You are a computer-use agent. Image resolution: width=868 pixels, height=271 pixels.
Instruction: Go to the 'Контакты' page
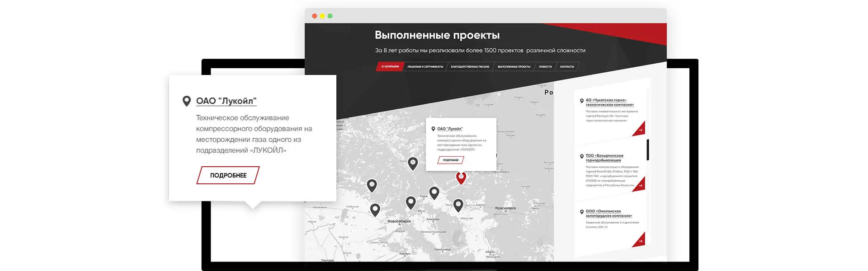pos(567,67)
